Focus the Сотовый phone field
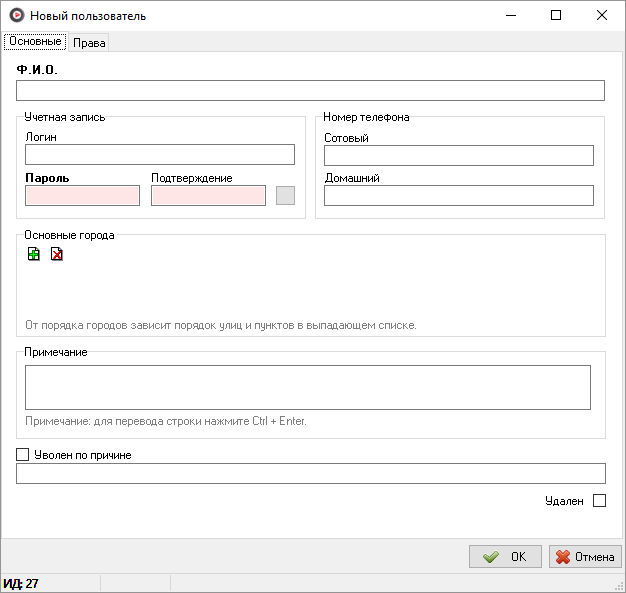Viewport: 626px width, 593px height. tap(459, 155)
